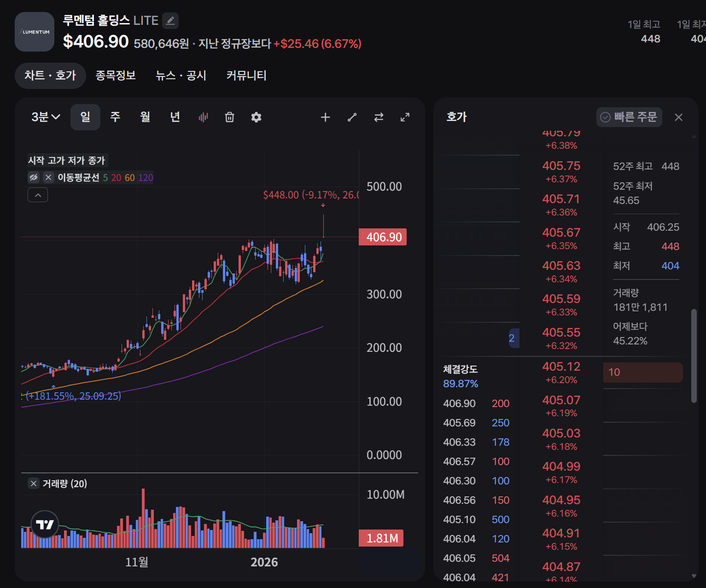Toggle the quick order checkbox

coord(629,117)
